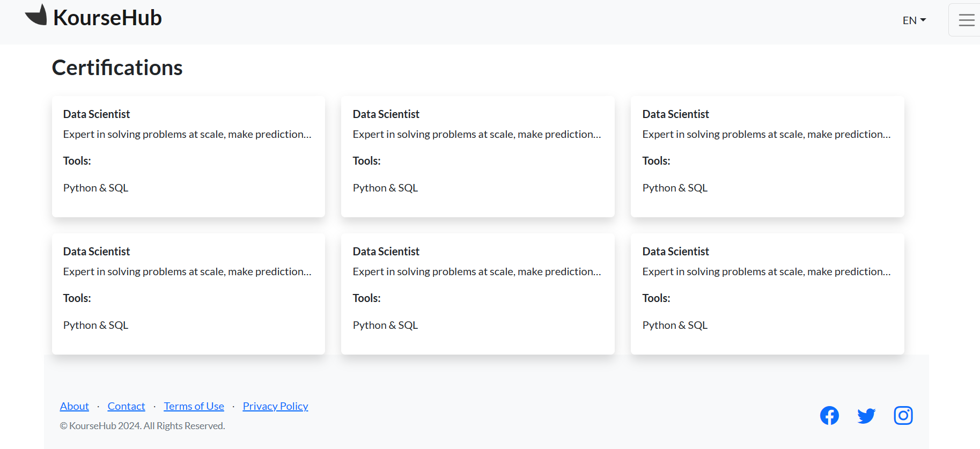Select the bottom-middle Data Scientist card
The width and height of the screenshot is (980, 449).
477,293
